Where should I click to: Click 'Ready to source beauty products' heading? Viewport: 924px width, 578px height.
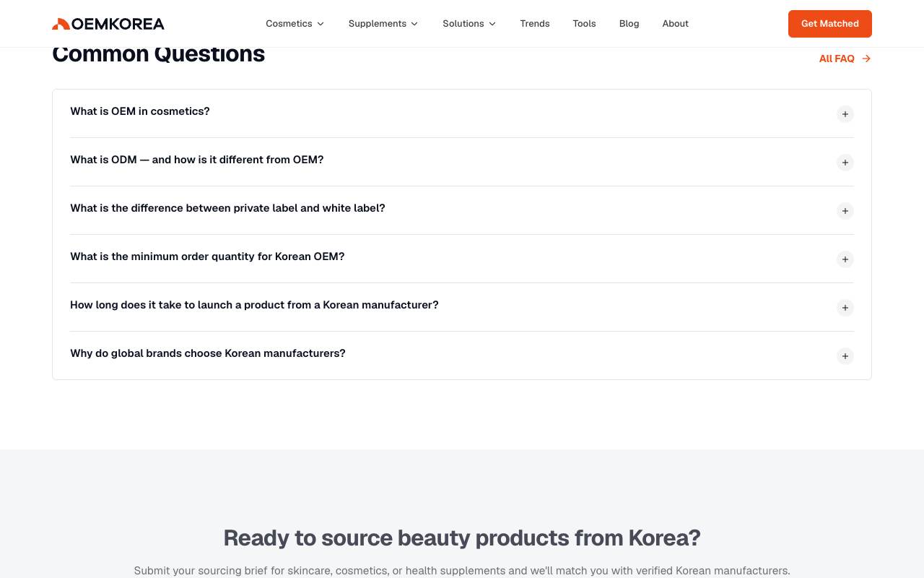462,538
